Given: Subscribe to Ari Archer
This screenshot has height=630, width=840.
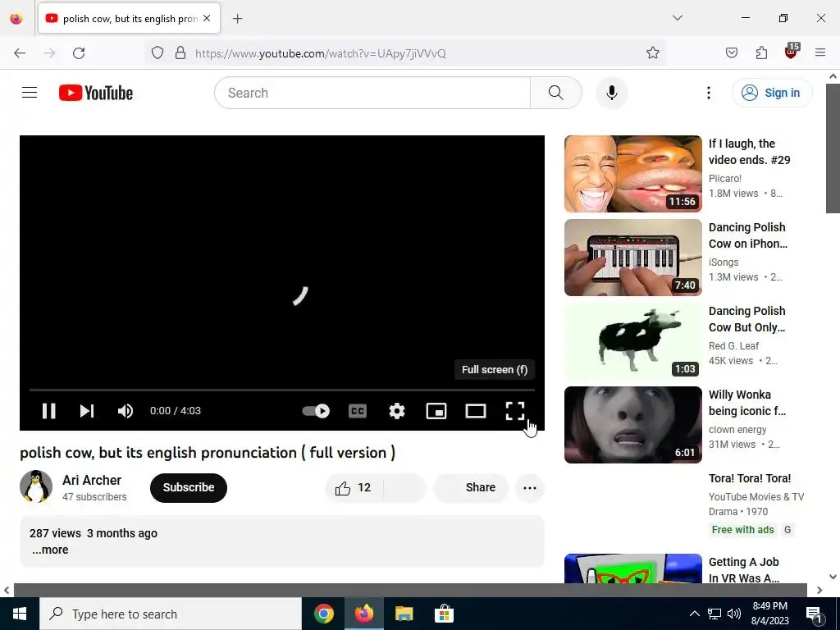Looking at the screenshot, I should pos(189,487).
